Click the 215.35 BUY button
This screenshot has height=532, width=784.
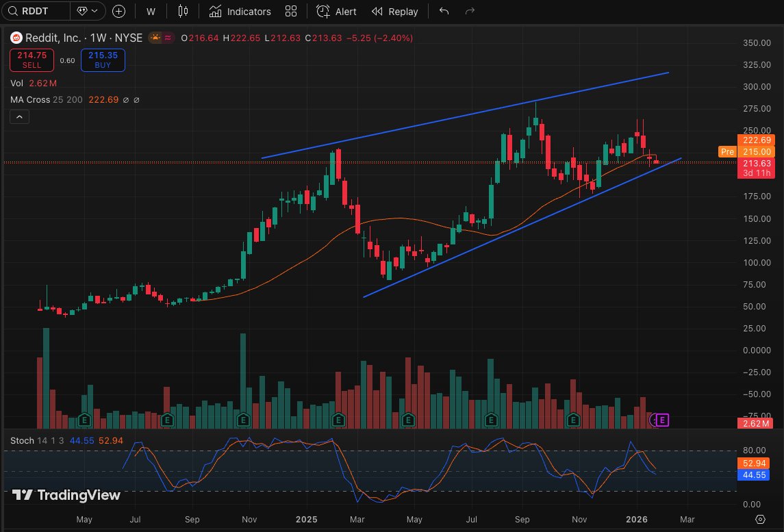point(103,60)
